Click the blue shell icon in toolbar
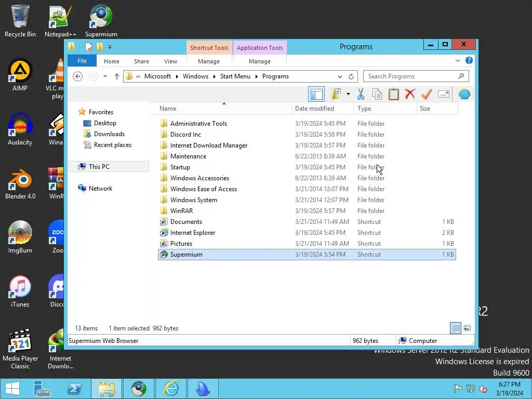The width and height of the screenshot is (532, 399). (x=464, y=94)
